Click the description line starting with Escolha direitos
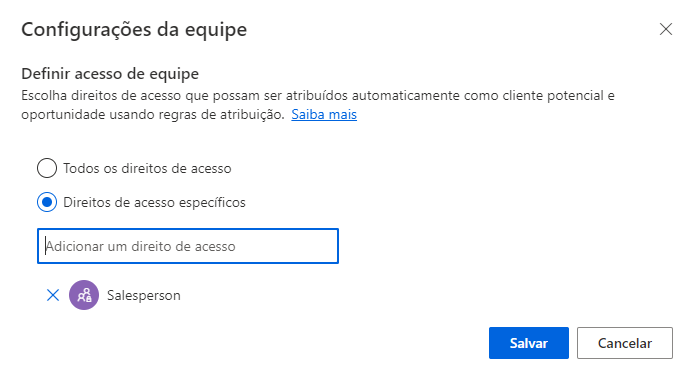 [318, 95]
